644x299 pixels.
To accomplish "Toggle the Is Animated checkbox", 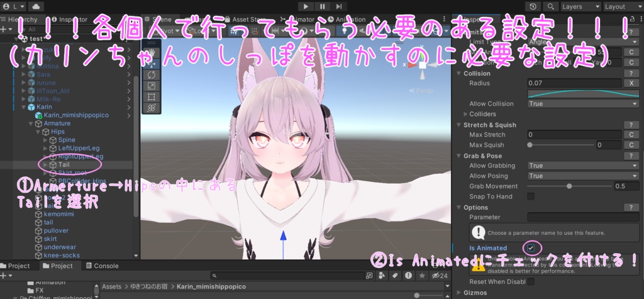I will tap(531, 248).
